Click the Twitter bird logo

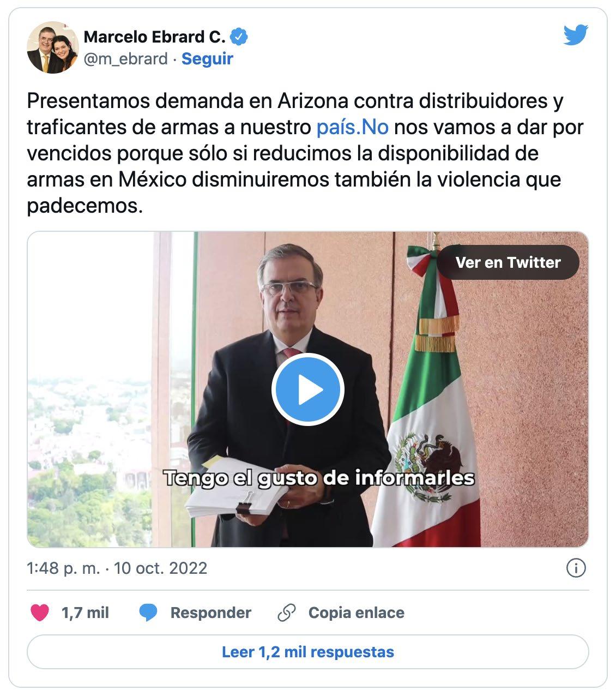click(576, 36)
